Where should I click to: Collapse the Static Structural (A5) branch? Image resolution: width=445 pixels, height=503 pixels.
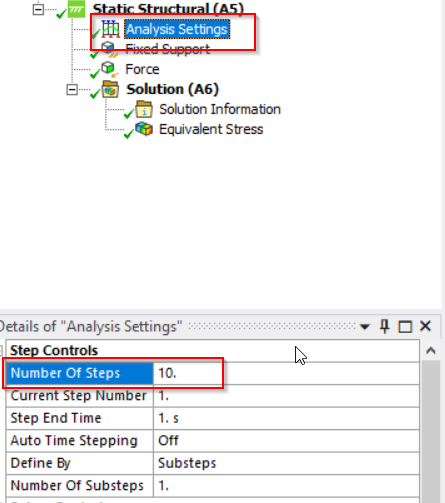[x=38, y=9]
